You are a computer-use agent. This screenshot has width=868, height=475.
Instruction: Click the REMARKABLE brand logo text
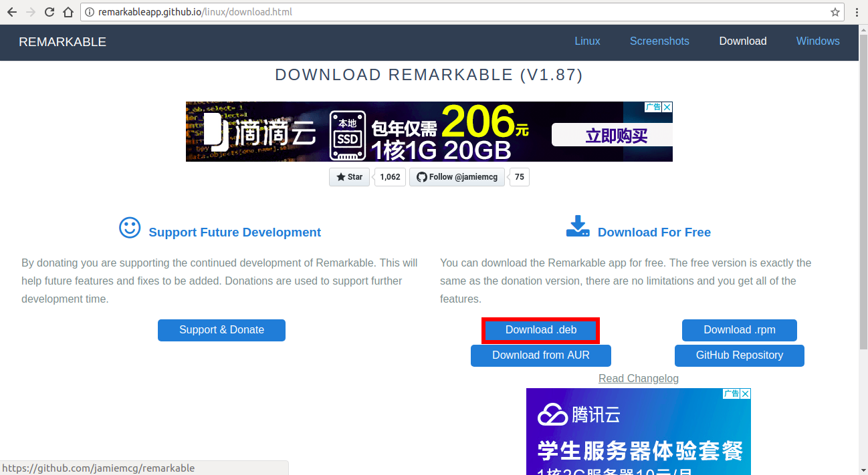62,41
